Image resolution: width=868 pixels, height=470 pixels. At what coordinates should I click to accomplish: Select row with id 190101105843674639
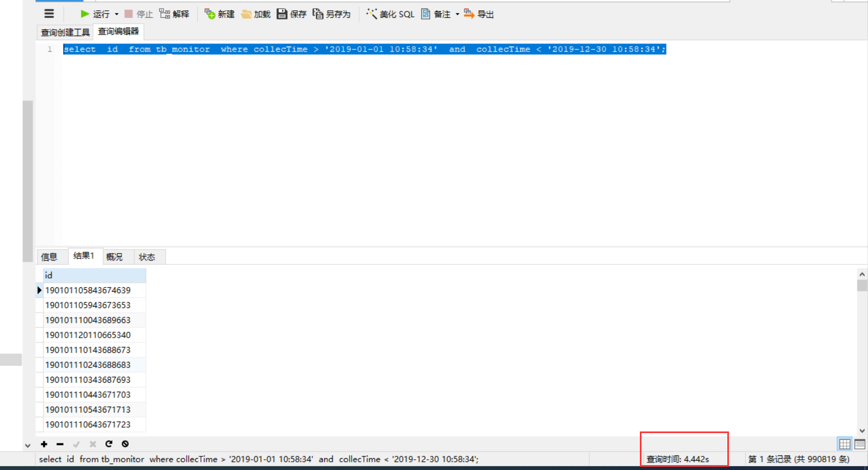95,290
